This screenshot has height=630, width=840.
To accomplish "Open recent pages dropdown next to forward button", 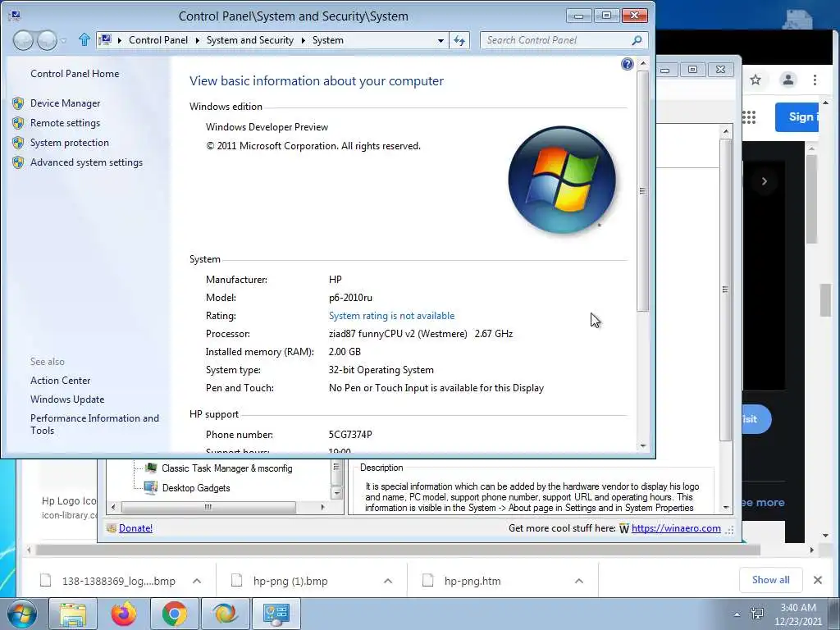I will click(x=63, y=41).
